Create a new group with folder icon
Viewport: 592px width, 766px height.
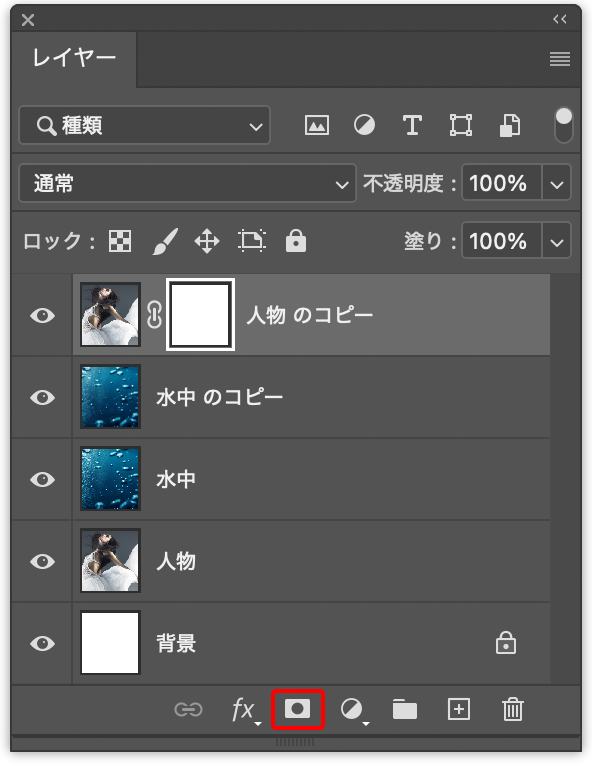(405, 709)
